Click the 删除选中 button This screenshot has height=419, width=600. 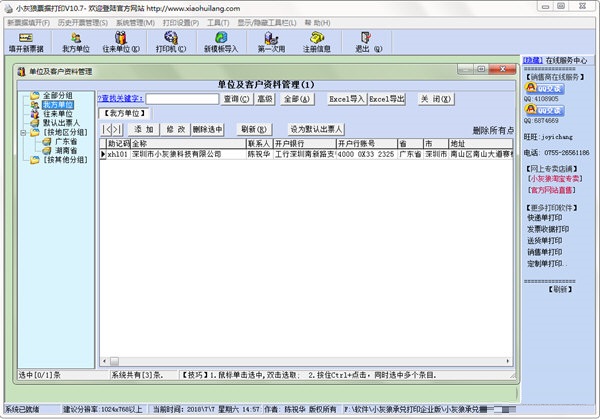coord(207,129)
